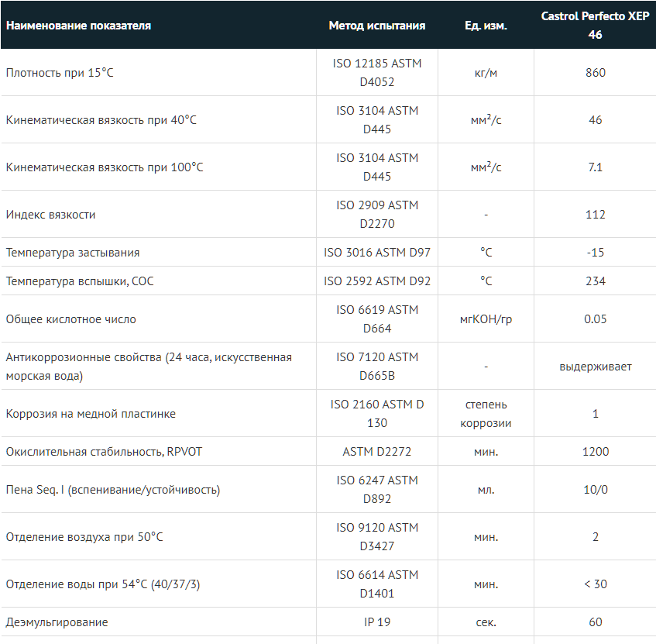Click the unit 'степень коррозии'
Image resolution: width=656 pixels, height=644 pixels.
click(486, 414)
